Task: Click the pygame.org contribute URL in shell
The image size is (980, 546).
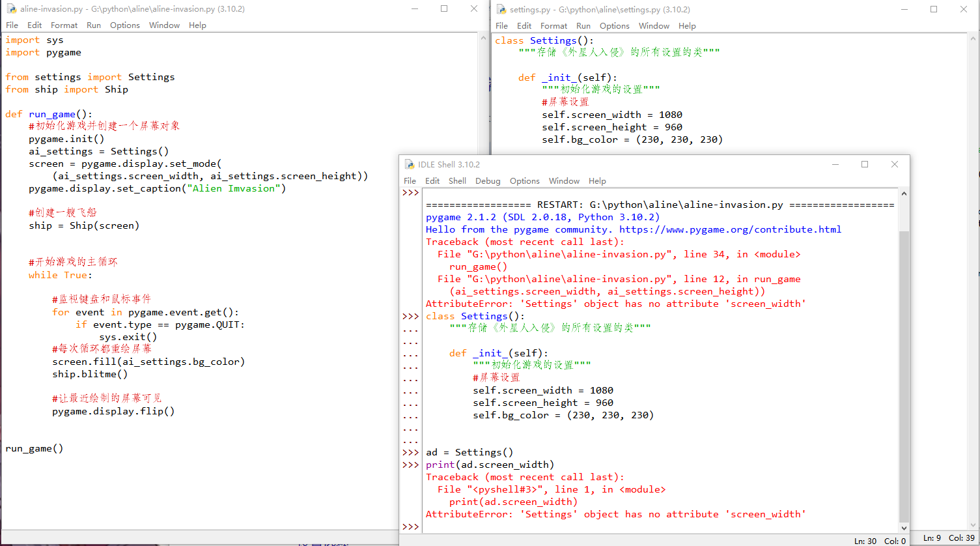Action: [x=730, y=229]
